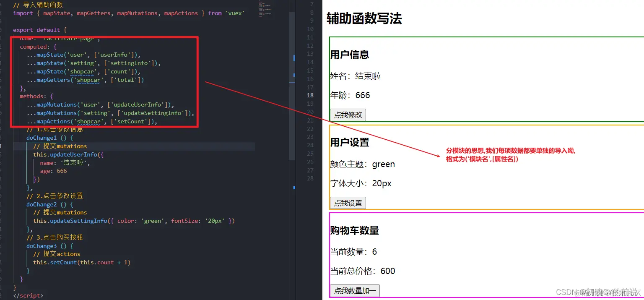Click the 点我修改 button
Screen dimensions: 644x300
(348, 115)
